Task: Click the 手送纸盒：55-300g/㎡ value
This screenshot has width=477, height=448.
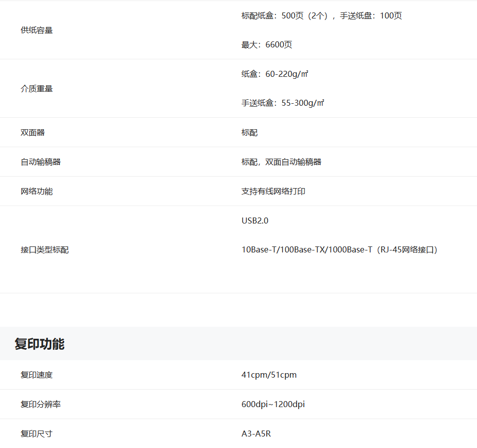Action: [x=283, y=103]
